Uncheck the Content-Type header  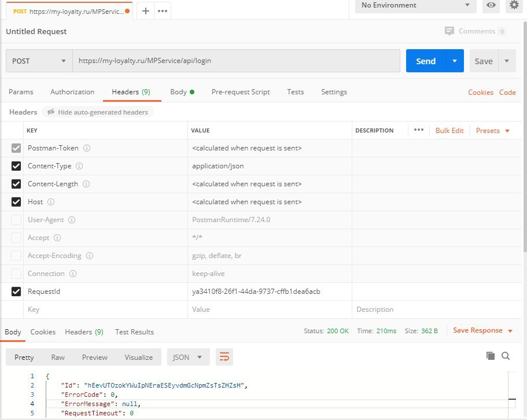16,166
